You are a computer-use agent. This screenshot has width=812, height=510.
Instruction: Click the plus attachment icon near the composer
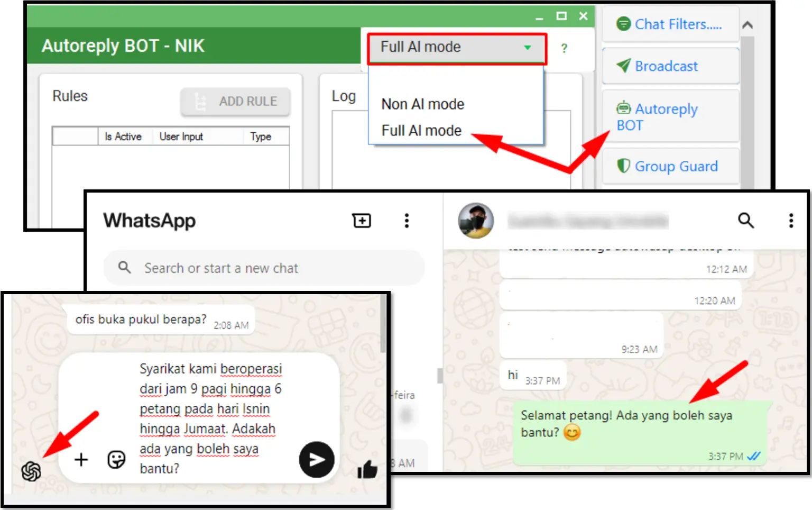click(x=81, y=460)
